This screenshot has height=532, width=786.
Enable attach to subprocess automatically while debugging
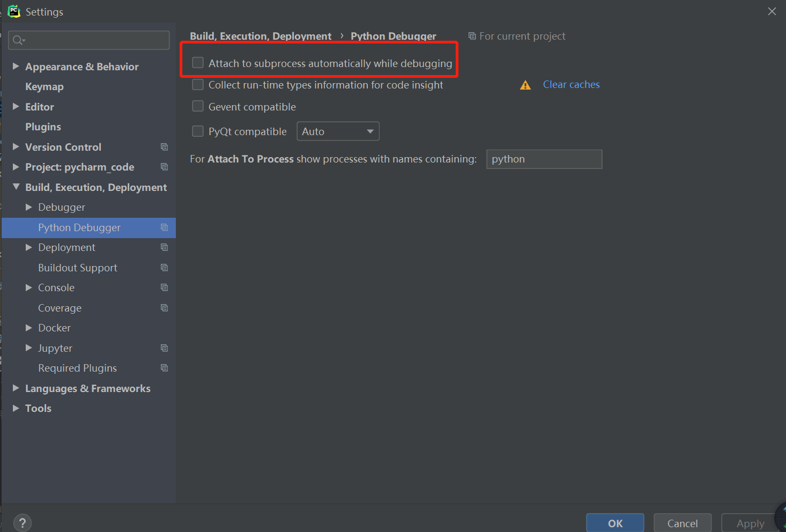[x=197, y=62]
